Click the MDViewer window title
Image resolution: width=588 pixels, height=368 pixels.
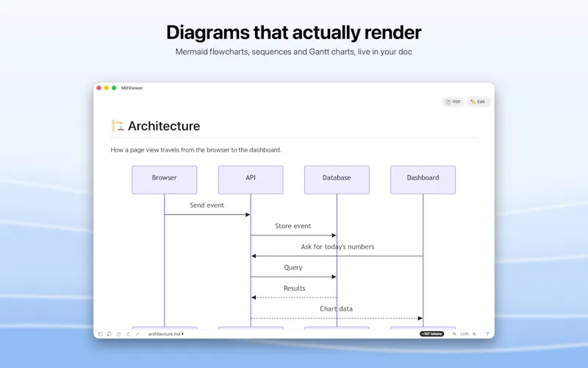pos(132,88)
